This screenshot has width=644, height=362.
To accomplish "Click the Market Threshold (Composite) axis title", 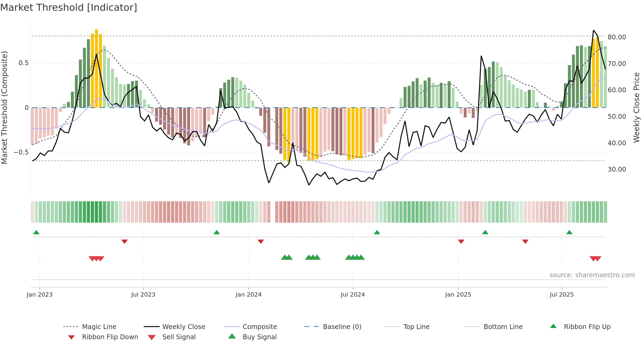I will coord(4,107).
